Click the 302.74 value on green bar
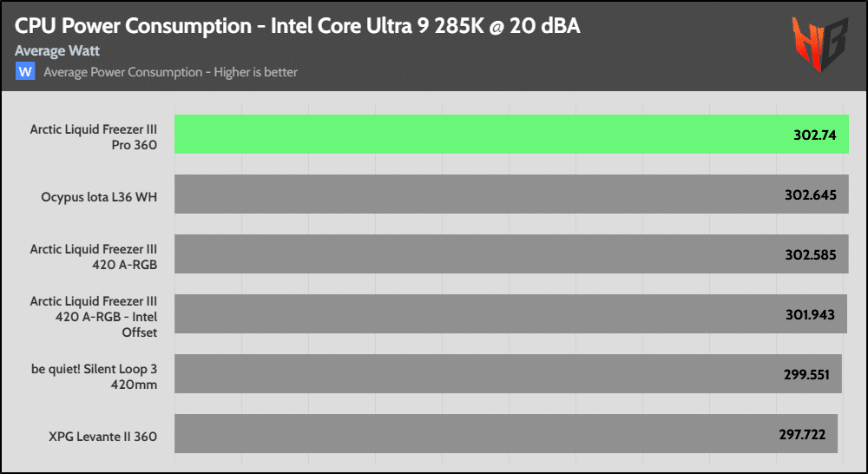 pyautogui.click(x=813, y=135)
